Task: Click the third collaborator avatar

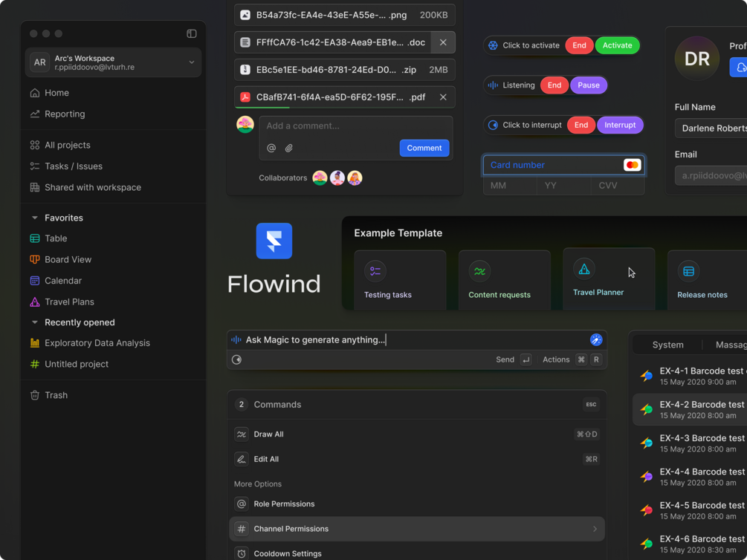Action: click(x=355, y=178)
